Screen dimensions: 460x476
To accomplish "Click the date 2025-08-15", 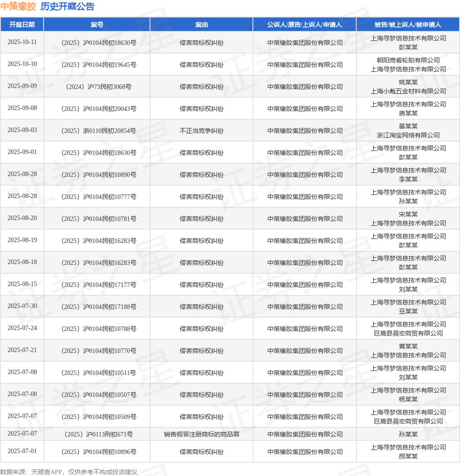I will (22, 284).
